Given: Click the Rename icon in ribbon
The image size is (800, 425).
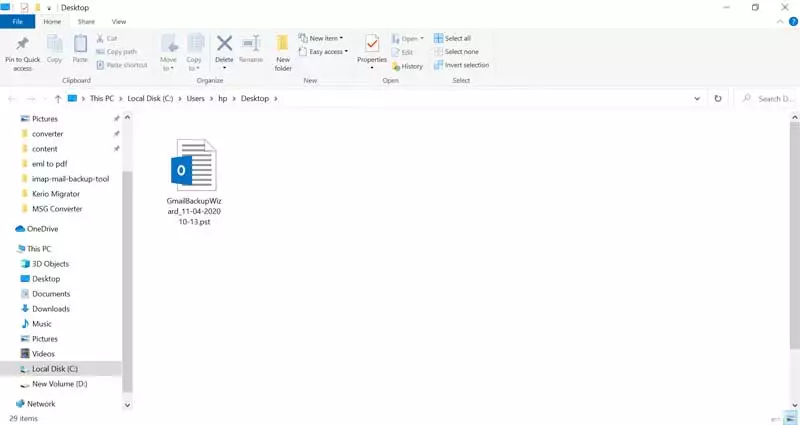Looking at the screenshot, I should [251, 49].
